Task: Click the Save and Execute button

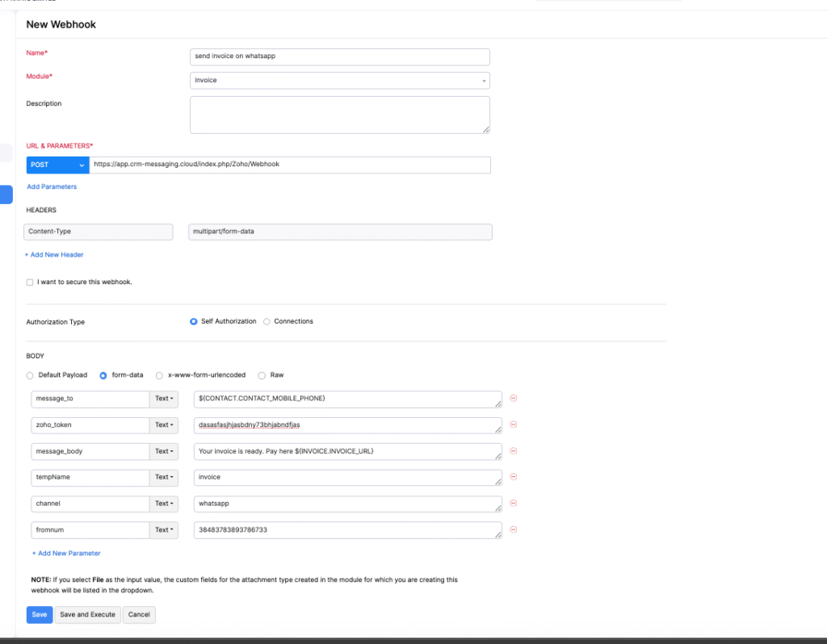Action: [x=87, y=615]
